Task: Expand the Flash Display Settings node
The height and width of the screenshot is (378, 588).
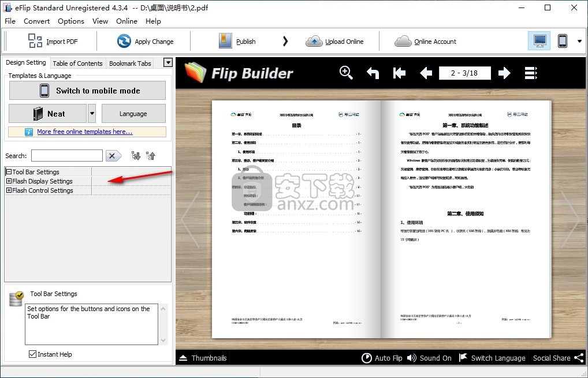Action: (9, 181)
